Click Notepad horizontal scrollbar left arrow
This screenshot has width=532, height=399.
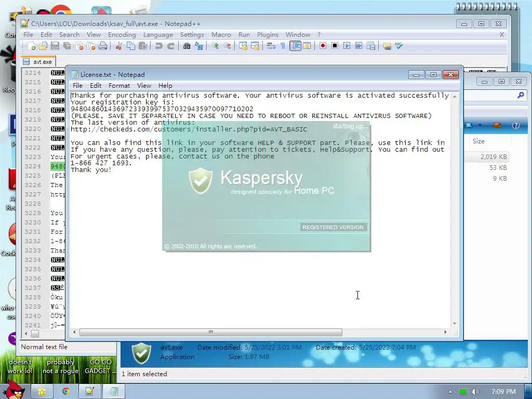pyautogui.click(x=74, y=332)
